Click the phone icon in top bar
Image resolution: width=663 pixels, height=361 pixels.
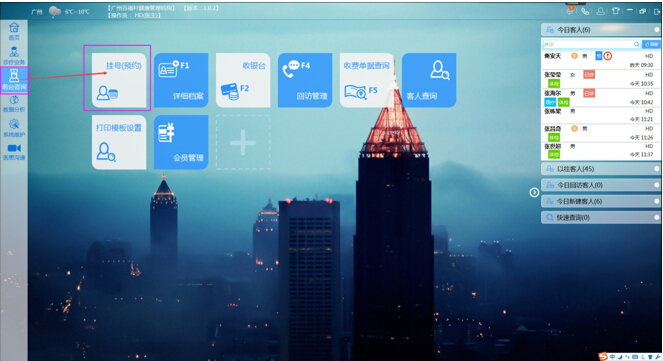585,11
